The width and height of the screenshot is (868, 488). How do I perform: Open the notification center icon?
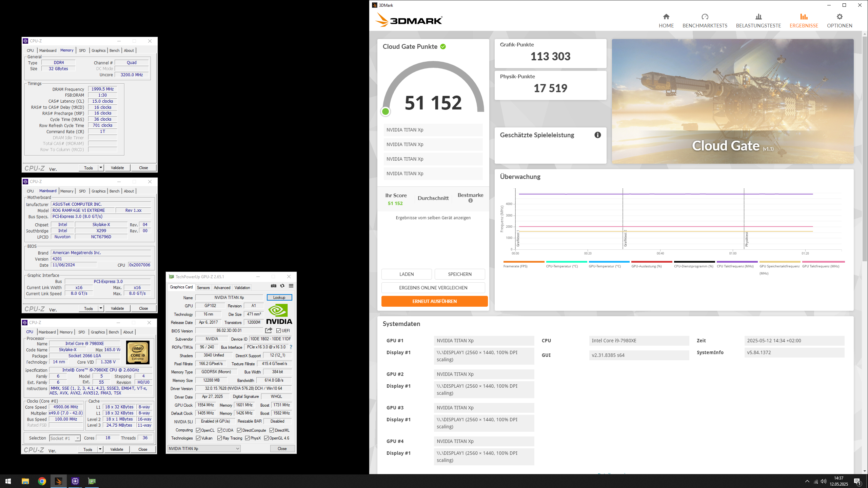click(x=857, y=481)
